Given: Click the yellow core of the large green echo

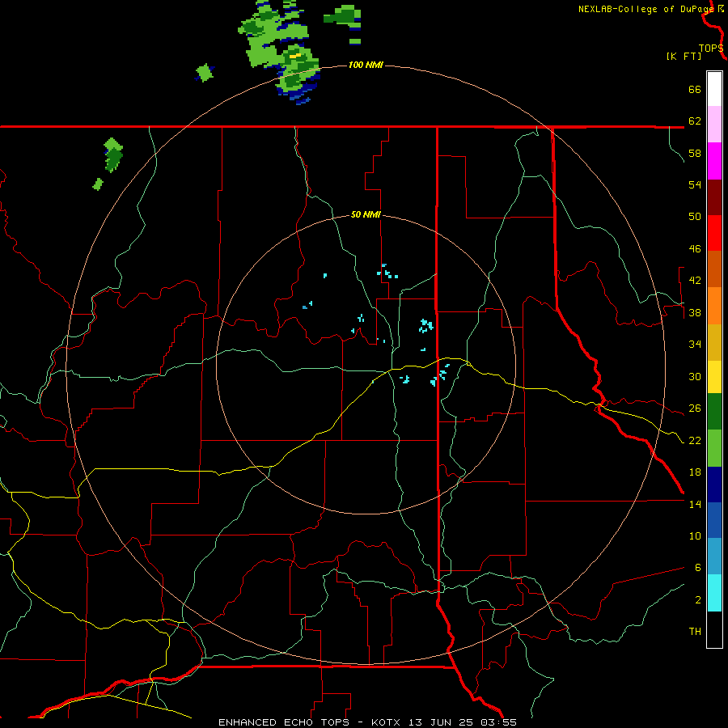Looking at the screenshot, I should (x=295, y=56).
